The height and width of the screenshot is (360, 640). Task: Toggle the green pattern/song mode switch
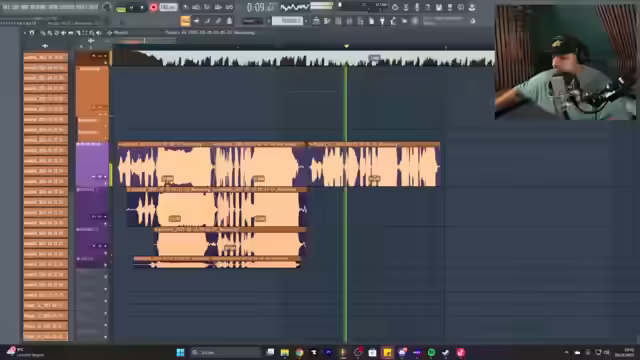(x=121, y=8)
